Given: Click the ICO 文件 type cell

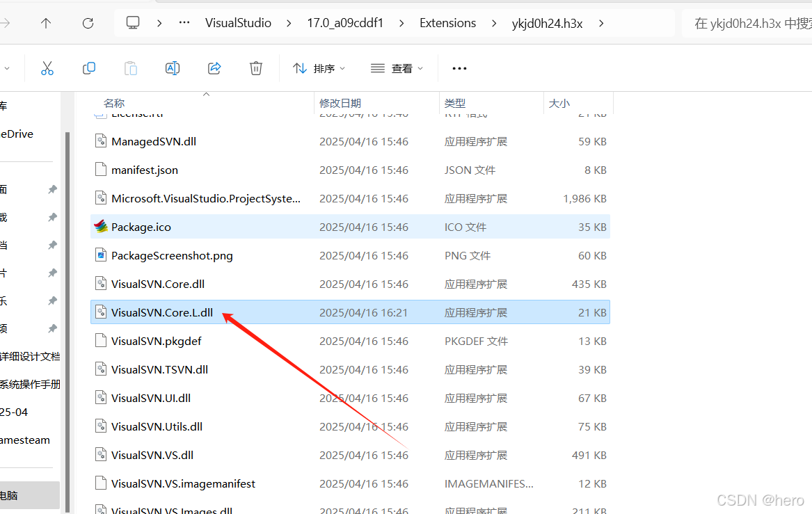Looking at the screenshot, I should (x=465, y=227).
